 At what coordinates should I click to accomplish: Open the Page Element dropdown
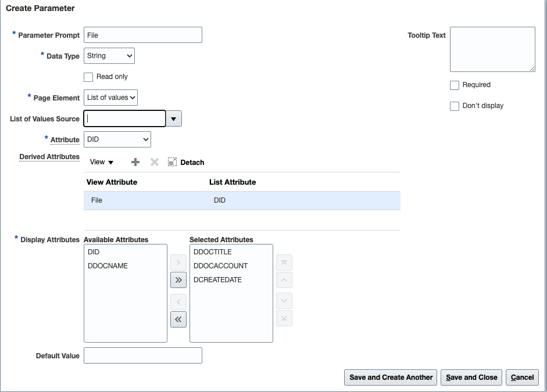point(110,98)
